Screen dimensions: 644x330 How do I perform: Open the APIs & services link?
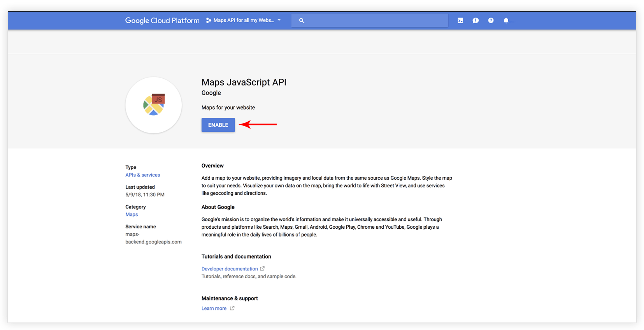(142, 175)
